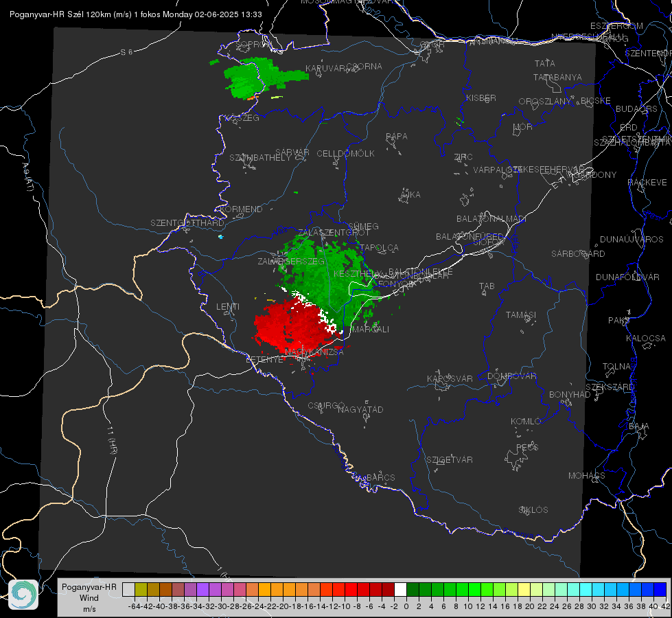Image resolution: width=672 pixels, height=618 pixels.
Task: Select the white legend swatch between -2 and 0
Action: [400, 590]
